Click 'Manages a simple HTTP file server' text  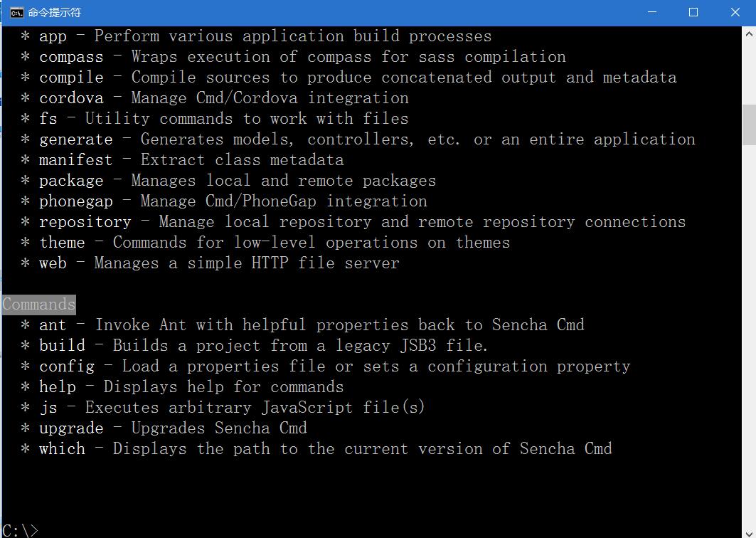click(x=246, y=263)
